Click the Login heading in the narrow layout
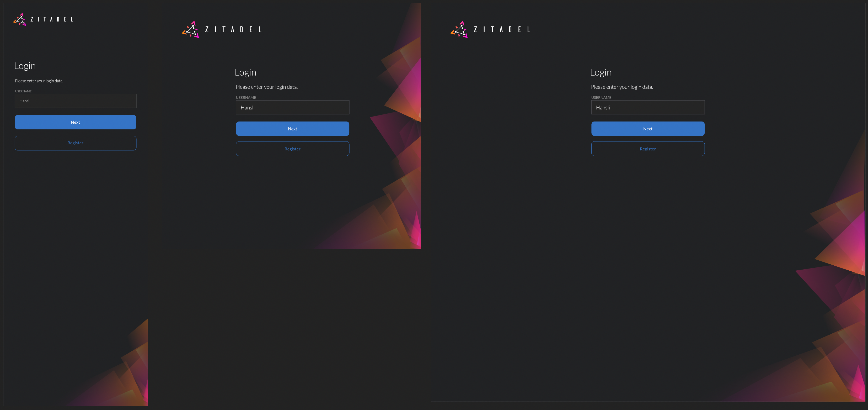868x410 pixels. tap(25, 65)
